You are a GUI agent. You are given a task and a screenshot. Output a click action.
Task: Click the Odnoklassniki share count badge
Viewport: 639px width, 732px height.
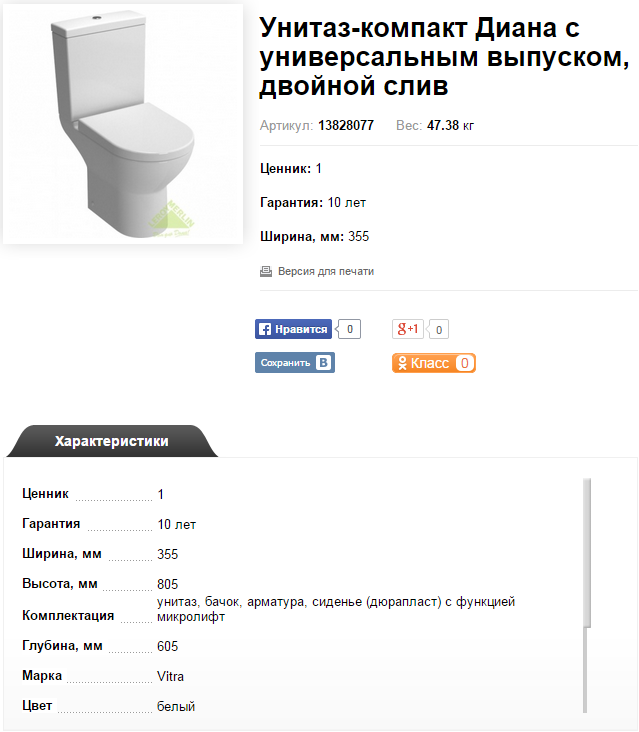(464, 363)
